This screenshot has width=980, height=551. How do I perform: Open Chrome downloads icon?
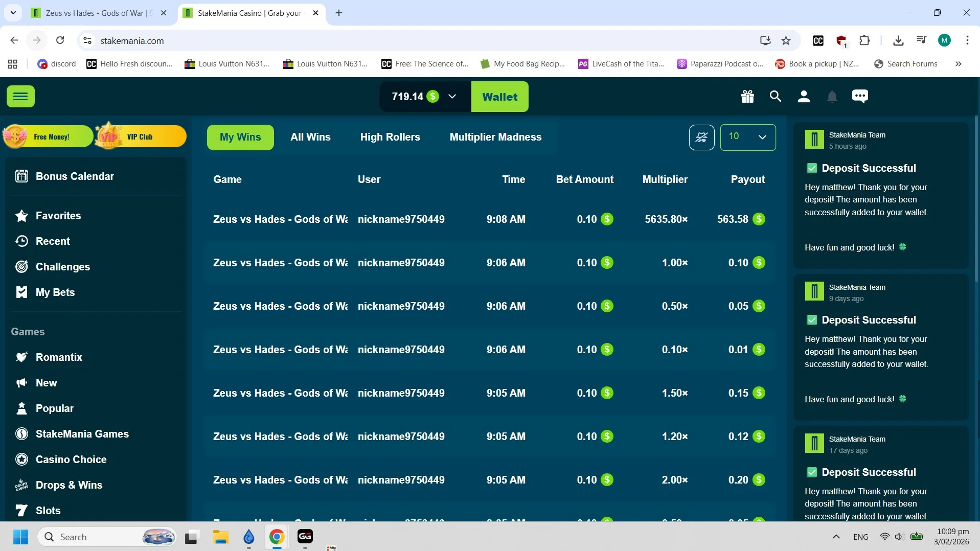(898, 40)
